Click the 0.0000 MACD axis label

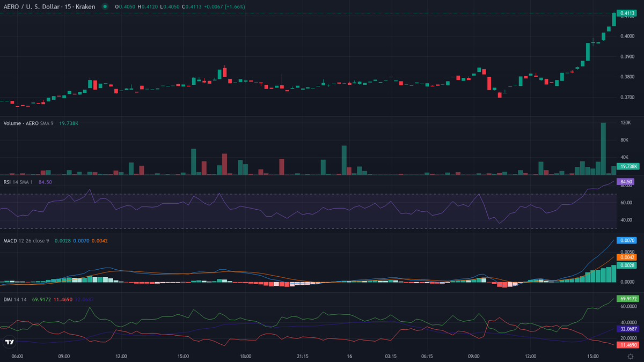point(627,281)
